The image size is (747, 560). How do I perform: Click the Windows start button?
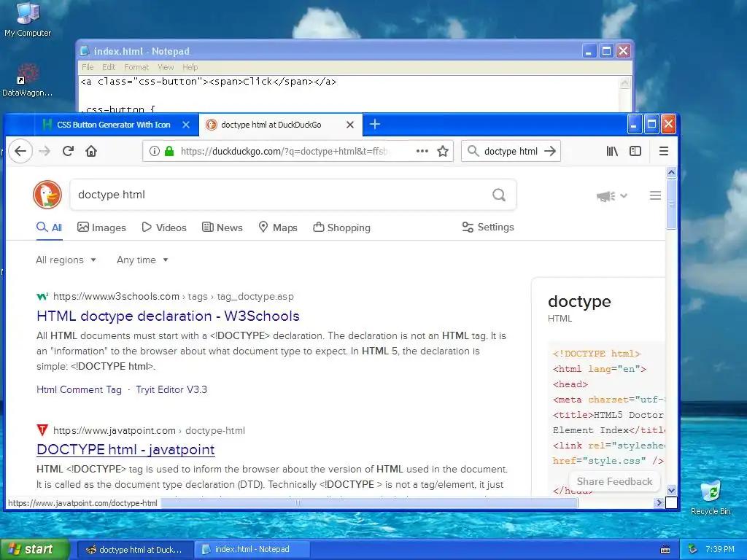tap(35, 550)
